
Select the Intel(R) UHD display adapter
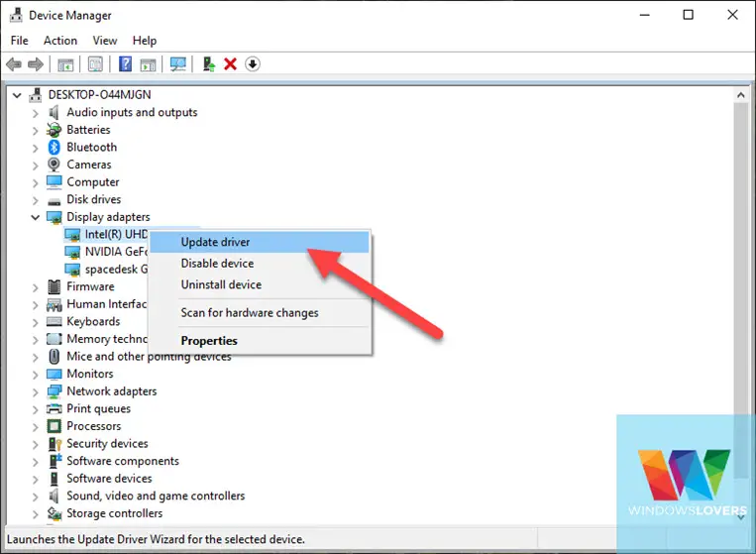tap(116, 234)
